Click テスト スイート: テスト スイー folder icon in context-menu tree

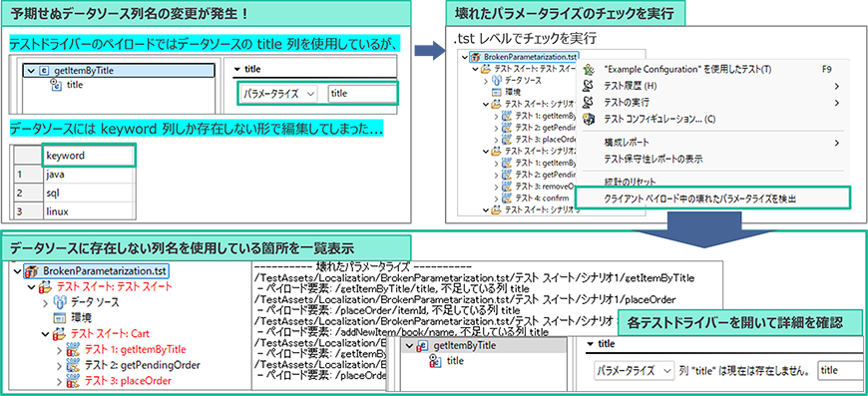(486, 69)
